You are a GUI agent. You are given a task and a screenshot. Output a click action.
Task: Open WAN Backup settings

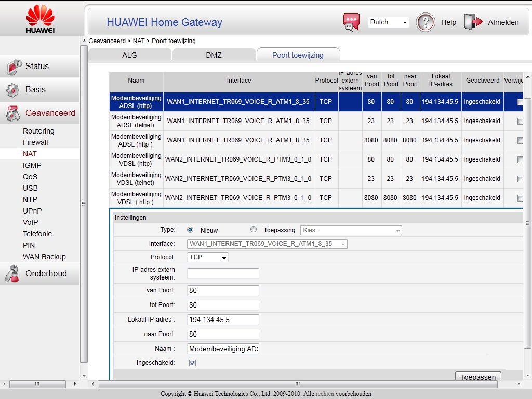(x=45, y=257)
